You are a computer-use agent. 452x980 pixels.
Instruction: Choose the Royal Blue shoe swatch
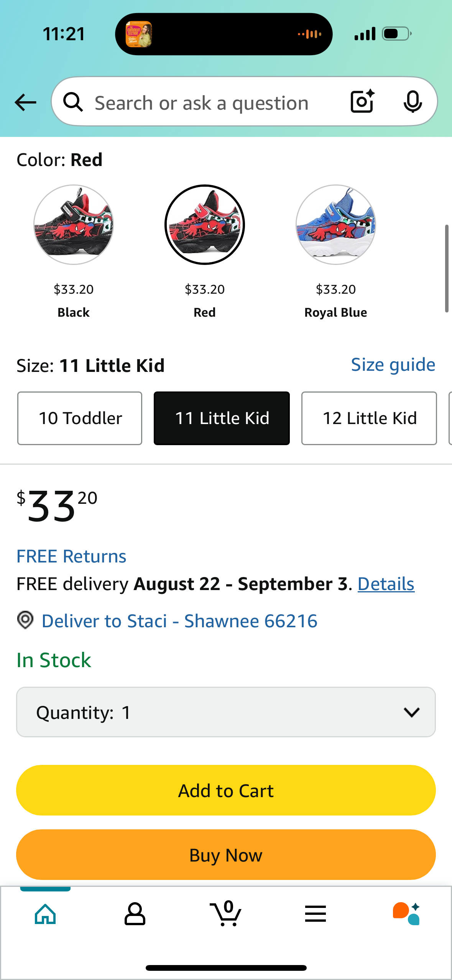[x=336, y=225]
